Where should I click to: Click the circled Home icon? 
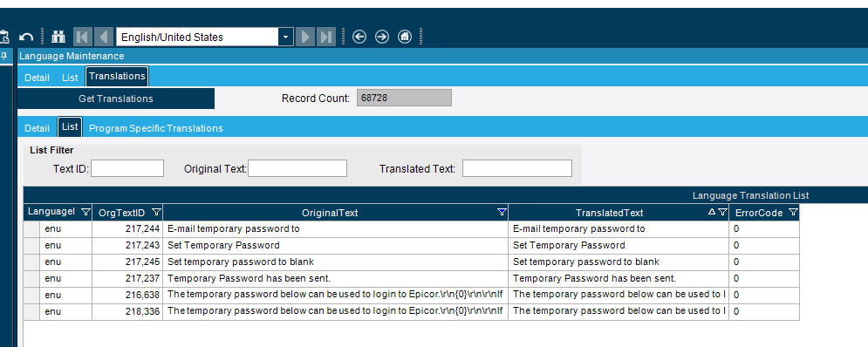tap(405, 37)
